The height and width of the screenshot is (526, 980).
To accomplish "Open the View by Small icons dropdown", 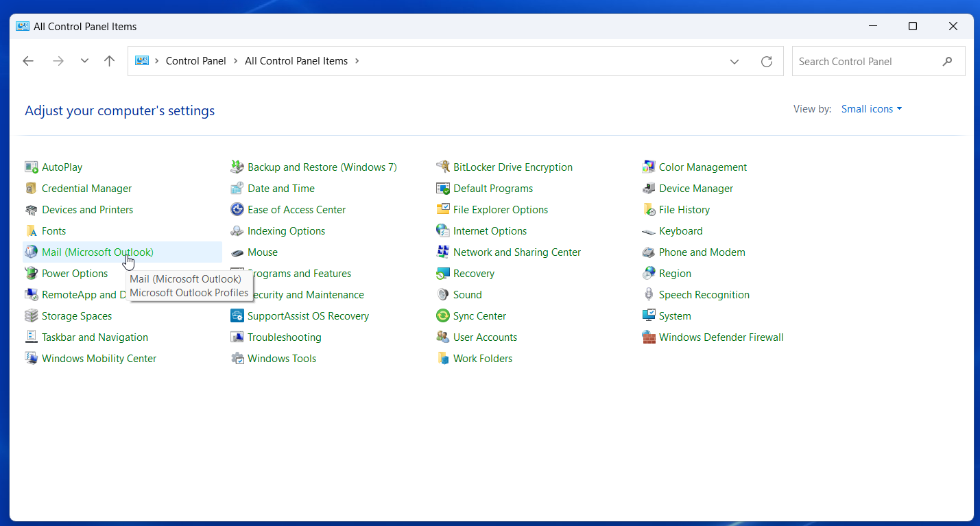I will pyautogui.click(x=872, y=109).
